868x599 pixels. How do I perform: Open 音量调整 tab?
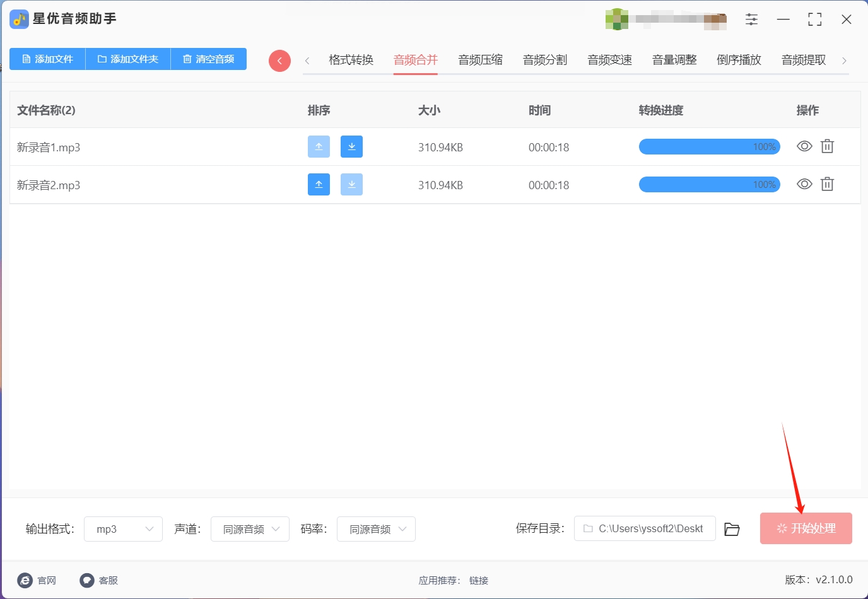point(674,60)
